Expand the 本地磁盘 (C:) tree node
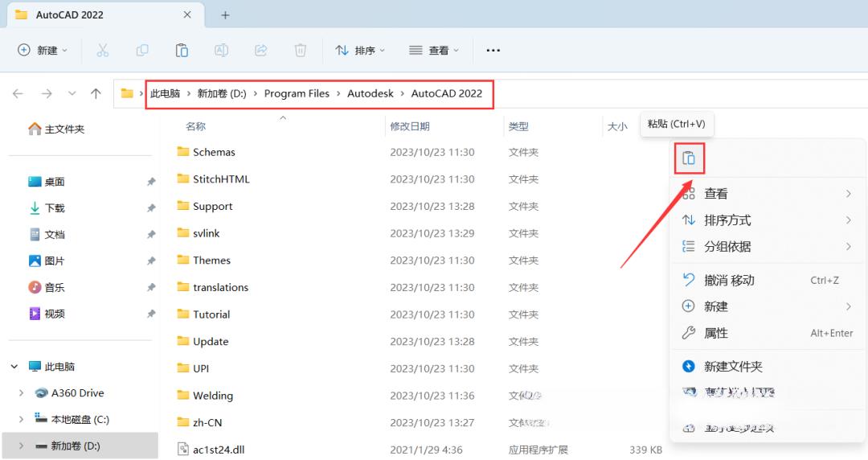This screenshot has height=460, width=868. [x=21, y=420]
